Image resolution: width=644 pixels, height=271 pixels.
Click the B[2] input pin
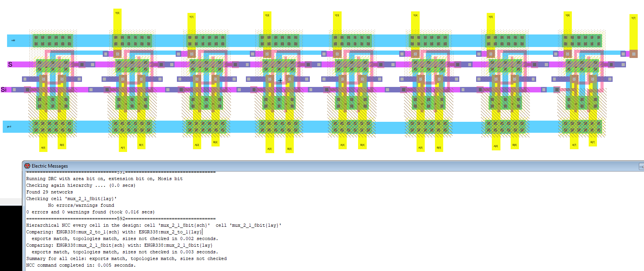pos(215,142)
